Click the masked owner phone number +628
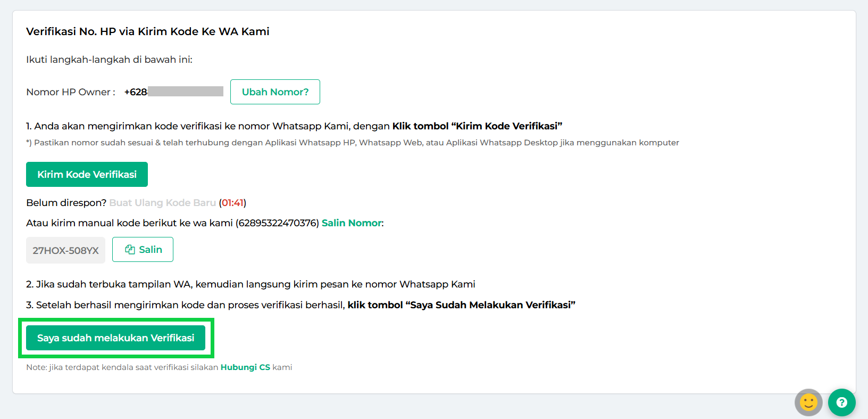868x419 pixels. tap(173, 92)
